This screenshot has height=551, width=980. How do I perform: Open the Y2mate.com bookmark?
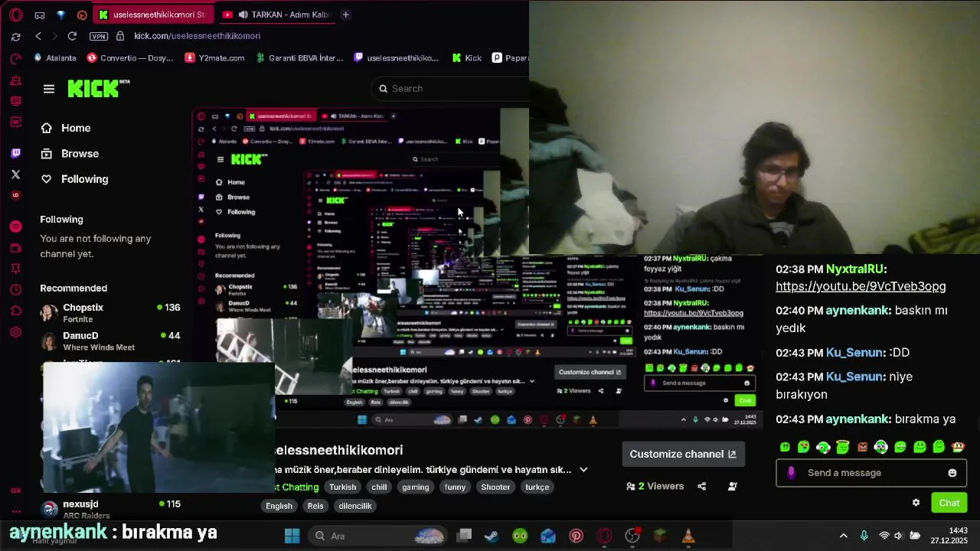click(214, 58)
